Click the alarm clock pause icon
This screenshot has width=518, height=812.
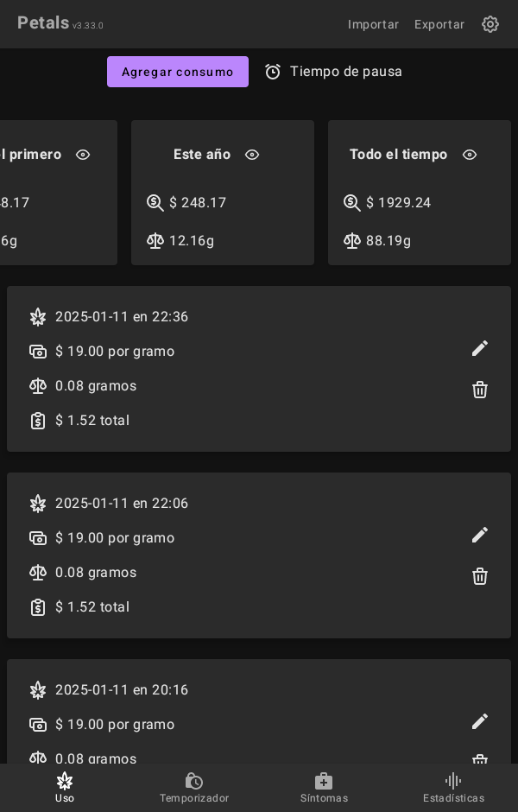273,72
